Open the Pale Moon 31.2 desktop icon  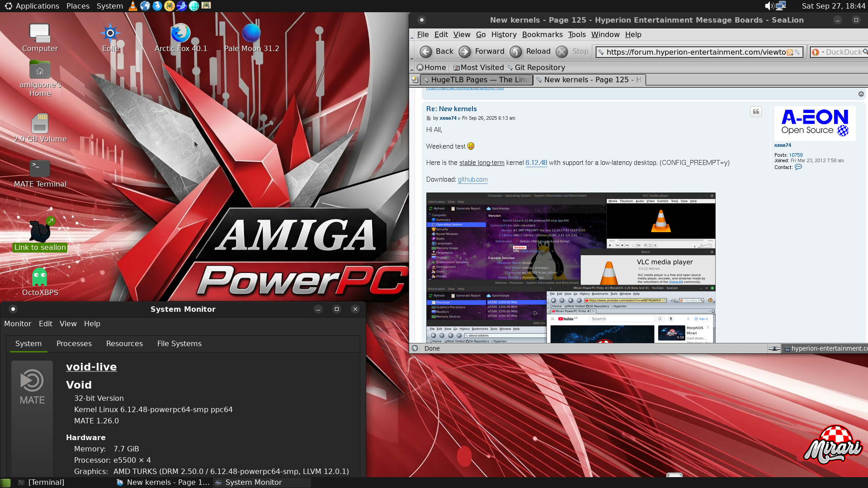251,33
